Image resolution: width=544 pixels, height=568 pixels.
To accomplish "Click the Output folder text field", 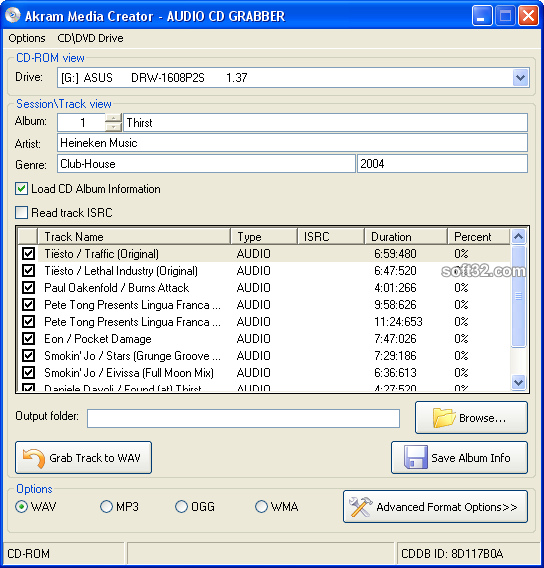I will point(243,418).
